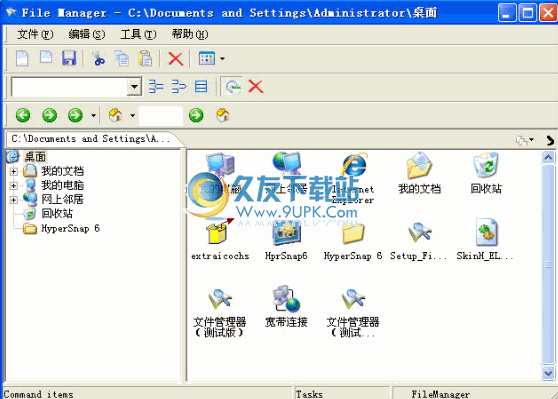
Task: Select the HprSnap6 camera icon
Action: point(286,233)
